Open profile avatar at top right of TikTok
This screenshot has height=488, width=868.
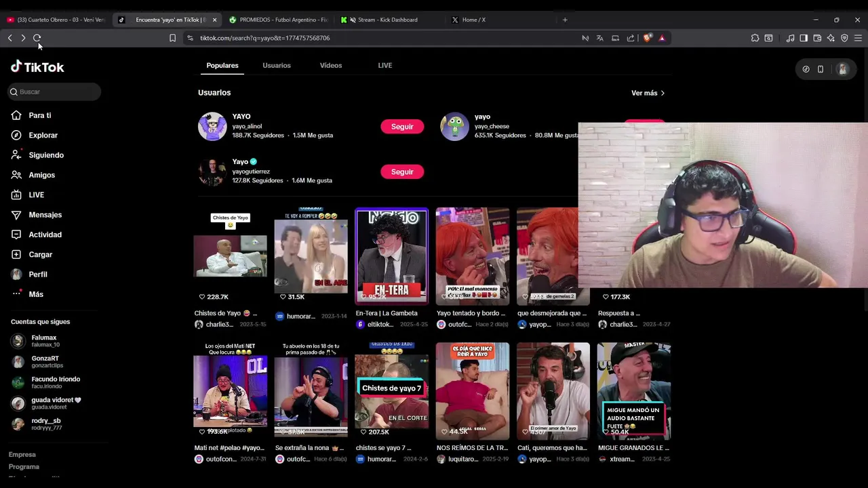pos(842,68)
